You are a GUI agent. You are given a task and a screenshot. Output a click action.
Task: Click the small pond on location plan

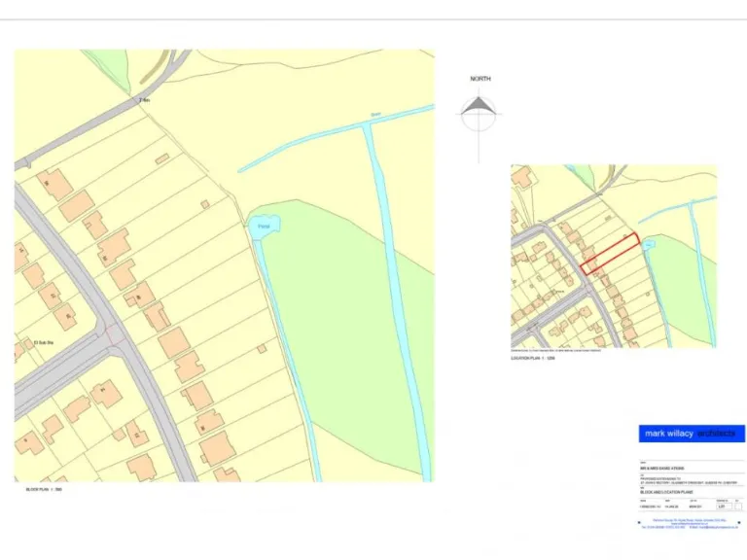tap(650, 243)
